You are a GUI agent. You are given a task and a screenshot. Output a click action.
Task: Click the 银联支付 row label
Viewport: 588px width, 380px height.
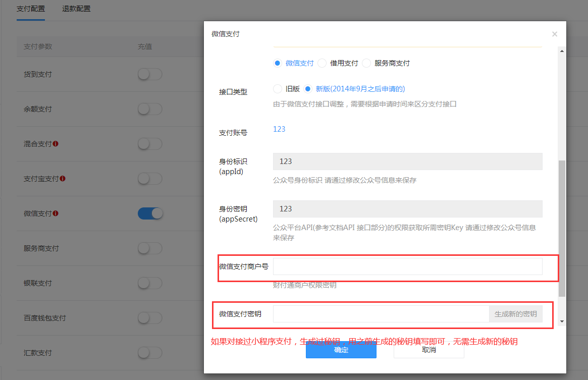click(x=37, y=283)
